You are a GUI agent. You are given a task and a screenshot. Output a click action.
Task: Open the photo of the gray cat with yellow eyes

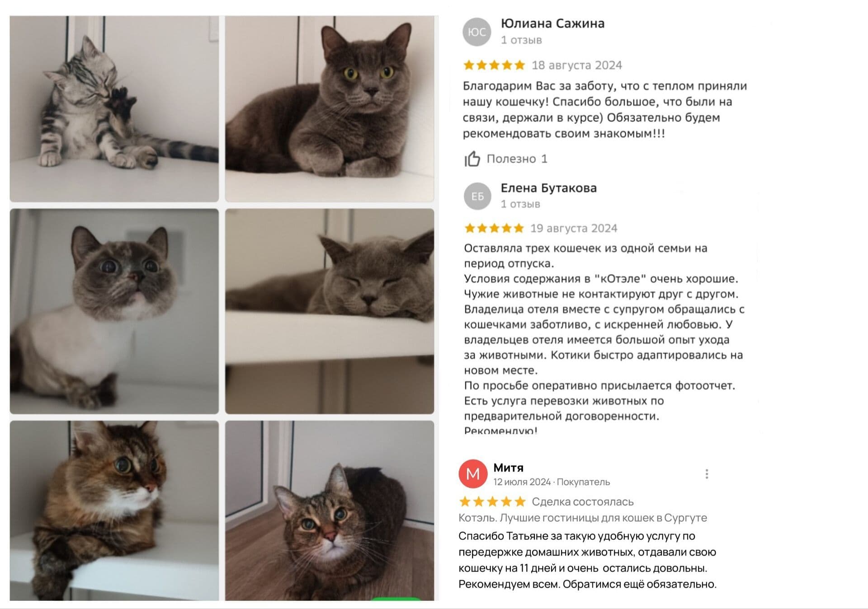(x=330, y=109)
